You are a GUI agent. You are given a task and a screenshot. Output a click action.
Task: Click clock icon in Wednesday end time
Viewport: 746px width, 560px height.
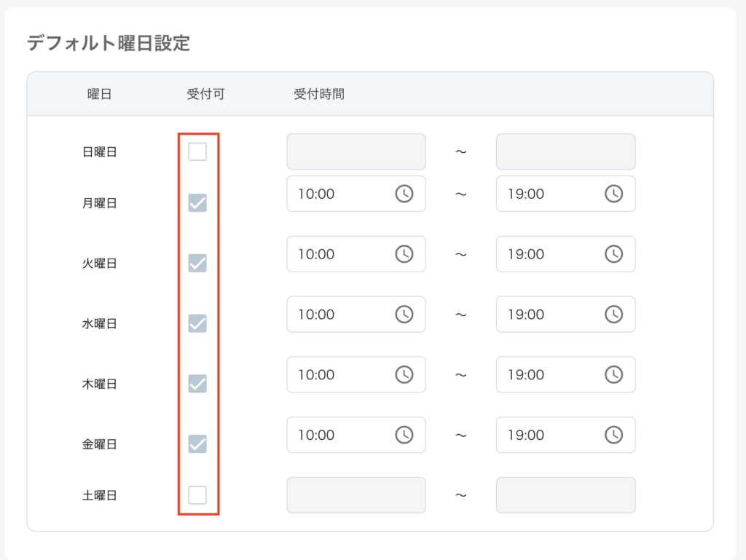coord(613,315)
